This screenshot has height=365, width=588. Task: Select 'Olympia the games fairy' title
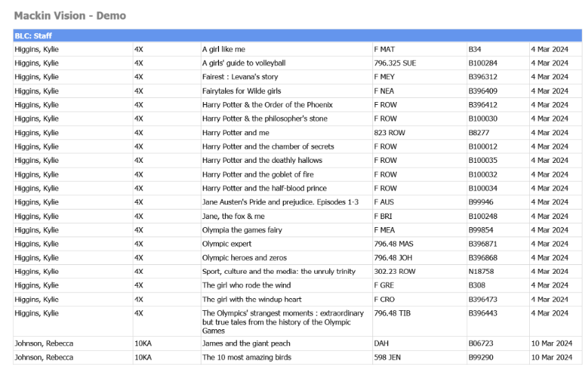(x=242, y=230)
